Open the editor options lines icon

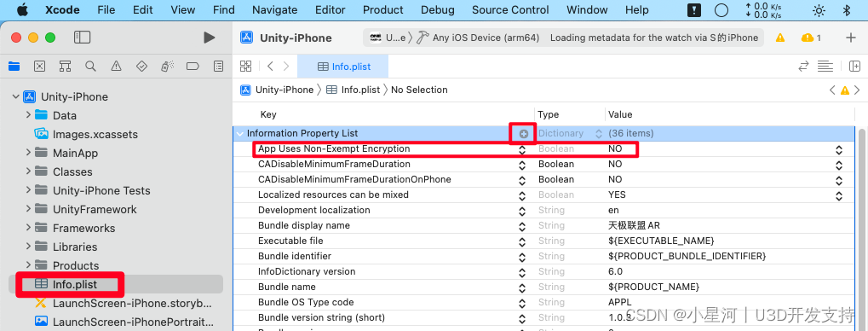(825, 67)
